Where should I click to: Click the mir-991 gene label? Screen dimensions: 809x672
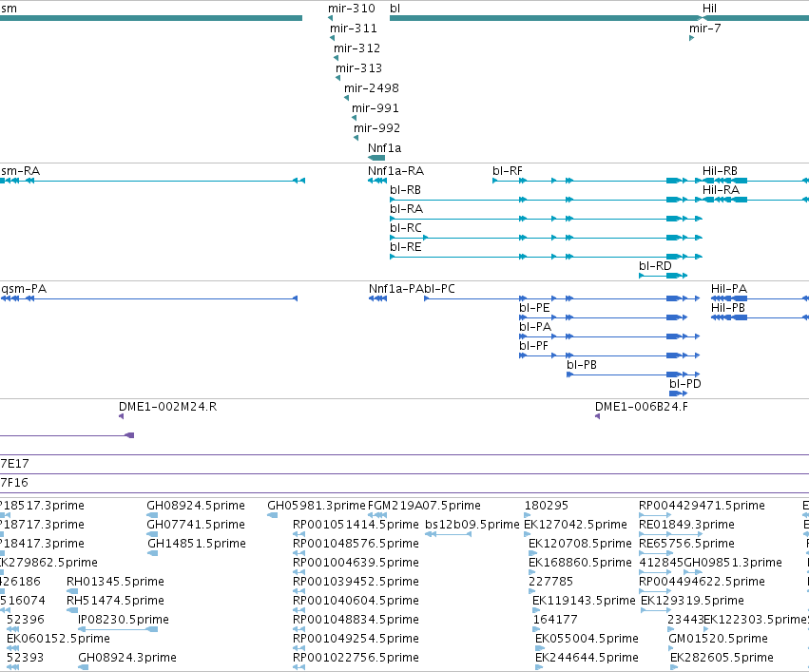click(376, 108)
